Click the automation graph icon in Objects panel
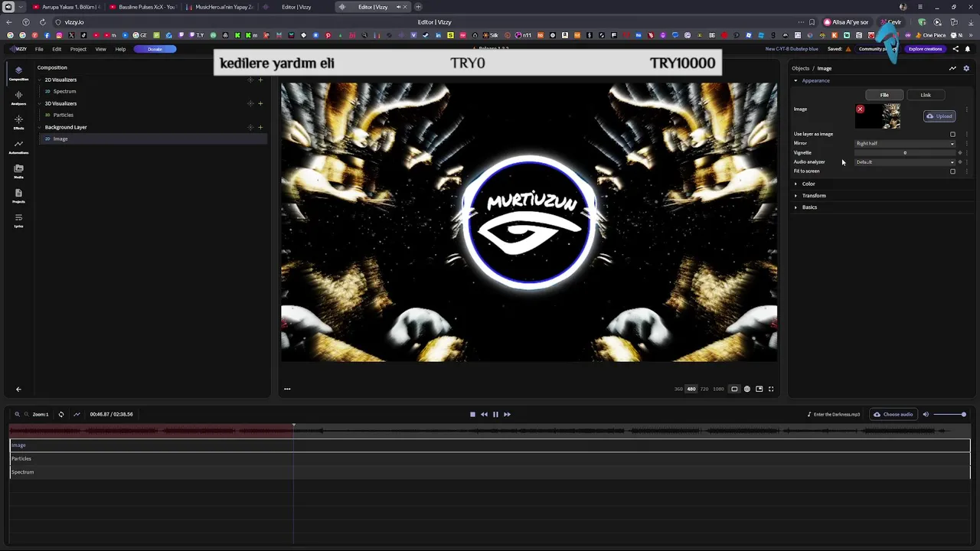The height and width of the screenshot is (551, 980). (952, 68)
